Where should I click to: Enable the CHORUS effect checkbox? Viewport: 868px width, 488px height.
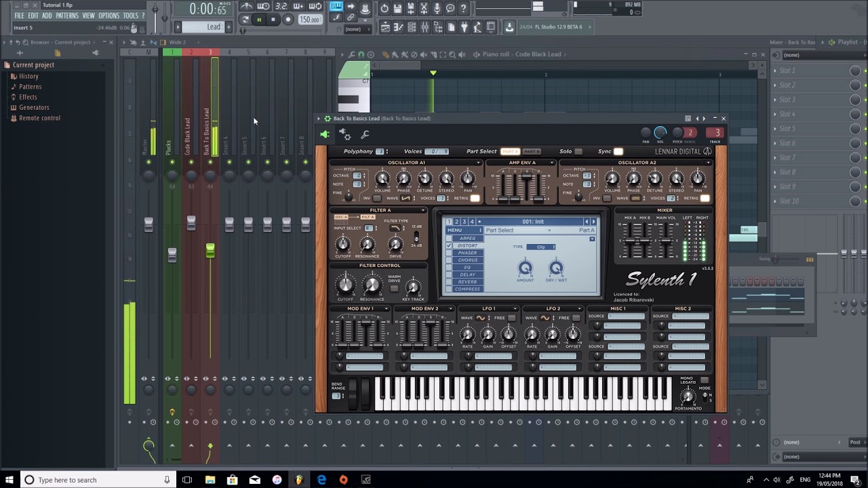[449, 260]
